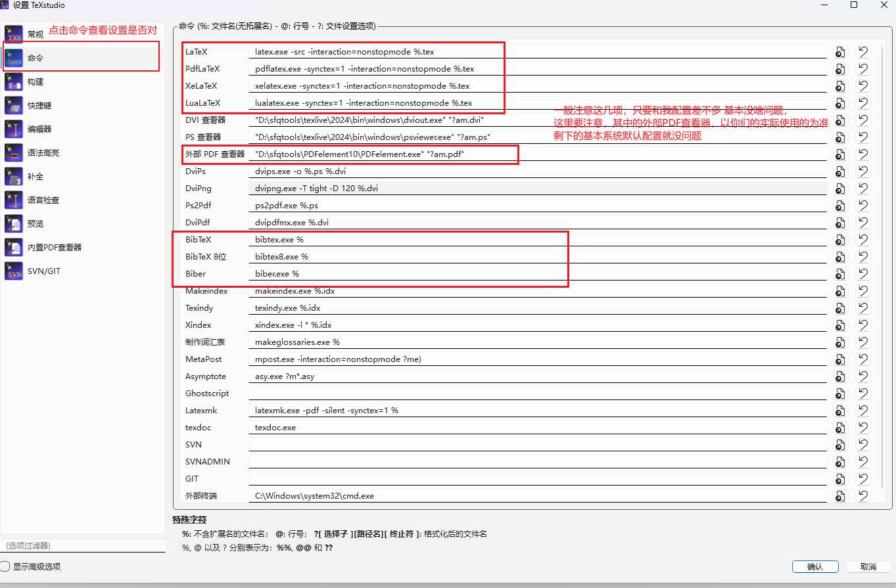Click the empty Ghostscript command field
Viewport: 896px width, 588px height.
pos(538,393)
